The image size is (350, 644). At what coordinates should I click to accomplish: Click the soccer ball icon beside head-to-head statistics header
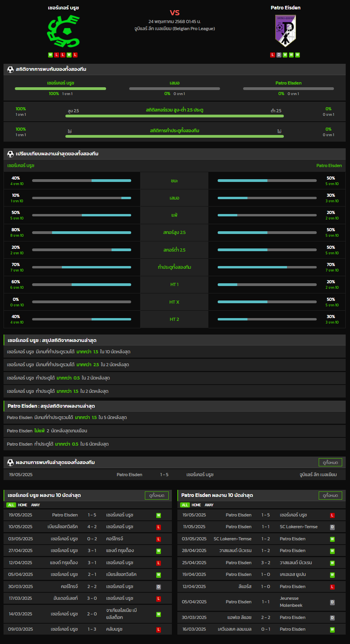point(11,69)
